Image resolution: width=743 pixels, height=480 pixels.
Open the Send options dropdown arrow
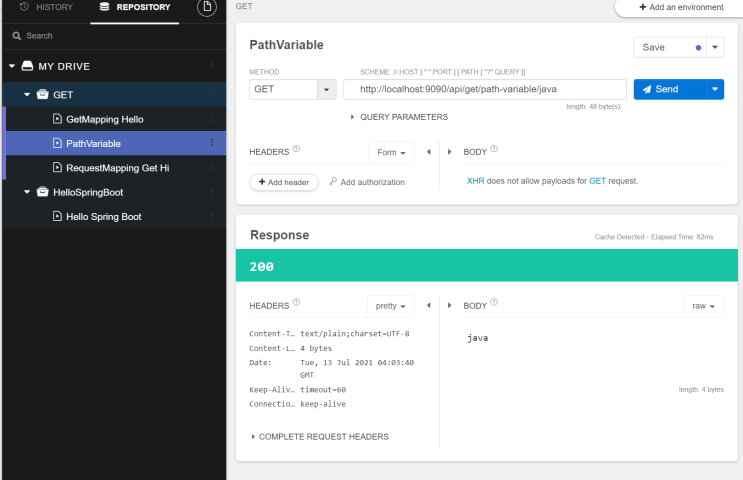click(x=715, y=90)
